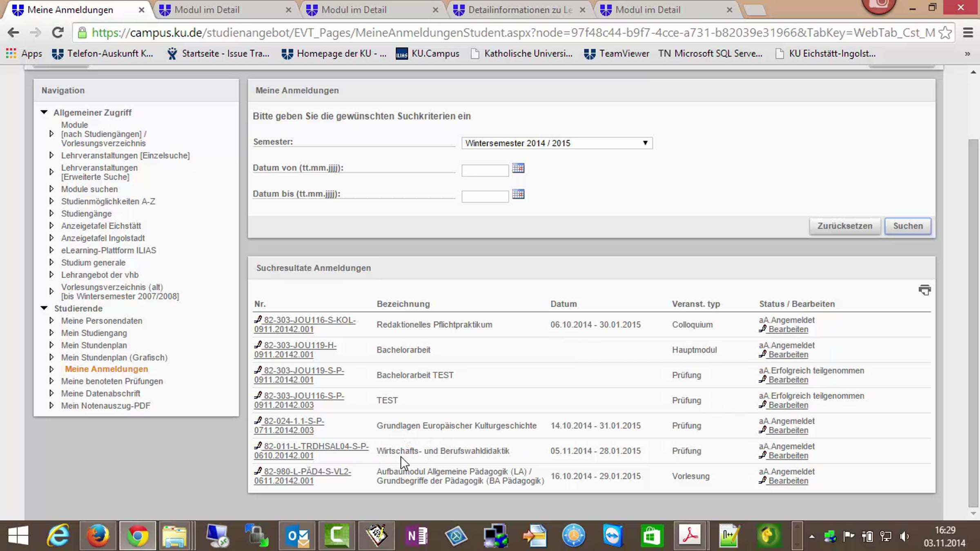Click the scrollbar up arrow
This screenshot has height=551, width=980.
973,72
